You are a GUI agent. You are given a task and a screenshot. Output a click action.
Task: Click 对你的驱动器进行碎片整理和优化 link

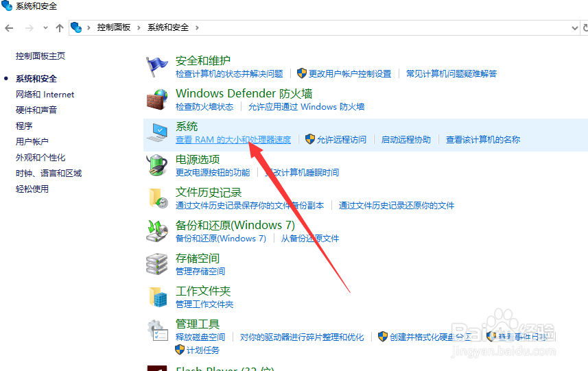[x=302, y=337]
